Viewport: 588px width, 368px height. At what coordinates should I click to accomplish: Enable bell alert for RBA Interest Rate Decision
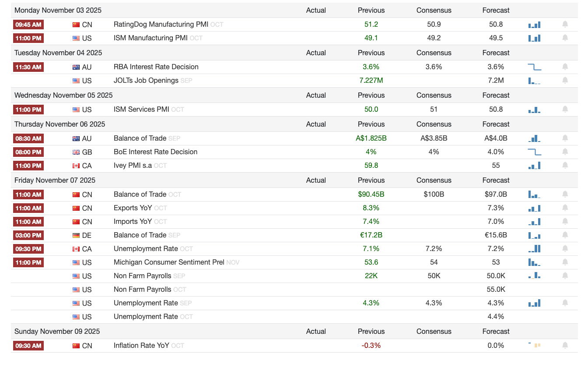tap(565, 67)
